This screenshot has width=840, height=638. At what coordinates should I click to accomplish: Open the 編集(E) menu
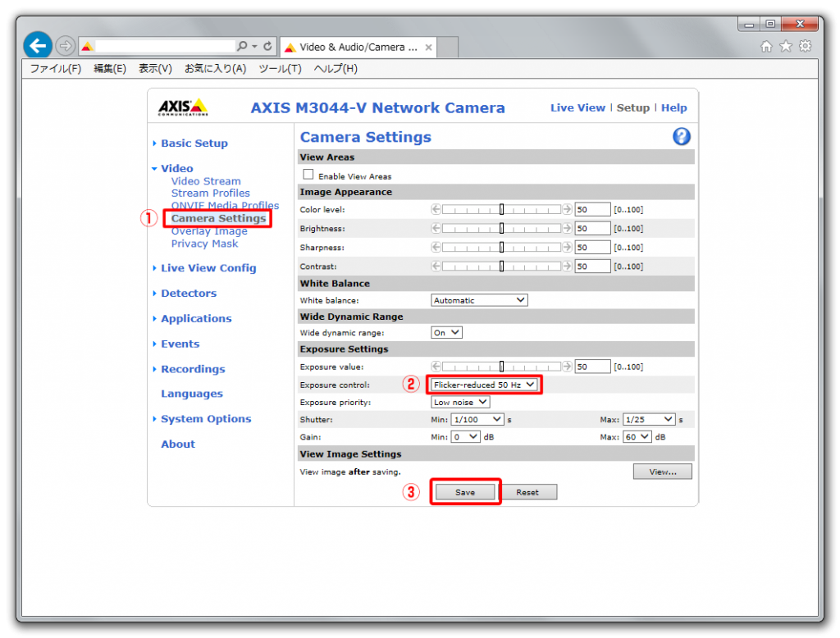pyautogui.click(x=110, y=69)
